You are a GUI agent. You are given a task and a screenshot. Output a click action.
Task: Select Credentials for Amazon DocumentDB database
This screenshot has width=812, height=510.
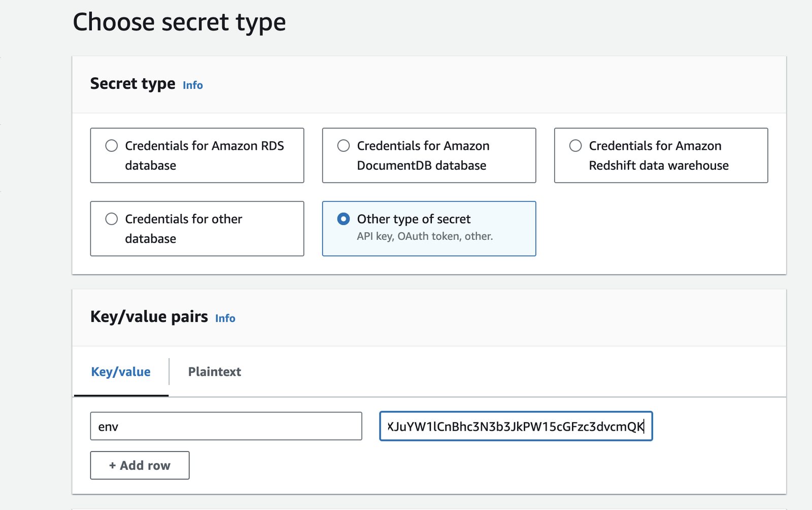[344, 145]
